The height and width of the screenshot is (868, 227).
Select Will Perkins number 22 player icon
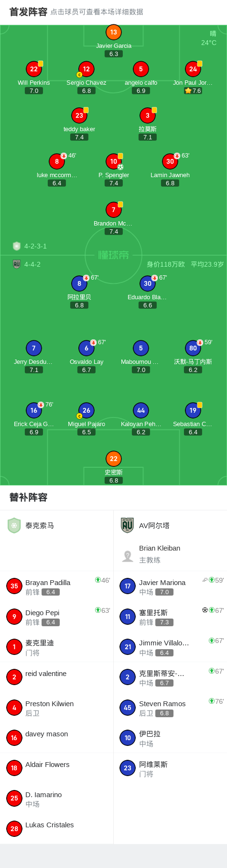point(33,69)
